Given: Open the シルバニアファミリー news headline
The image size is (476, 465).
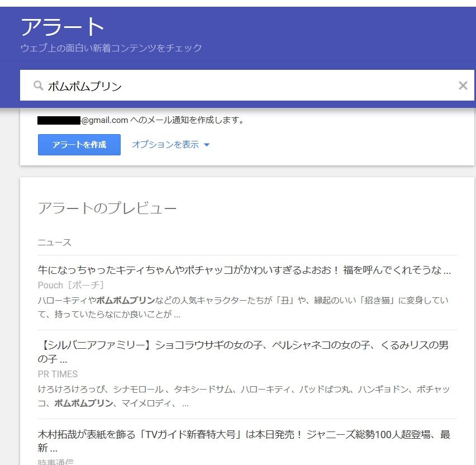Looking at the screenshot, I should pos(243,352).
